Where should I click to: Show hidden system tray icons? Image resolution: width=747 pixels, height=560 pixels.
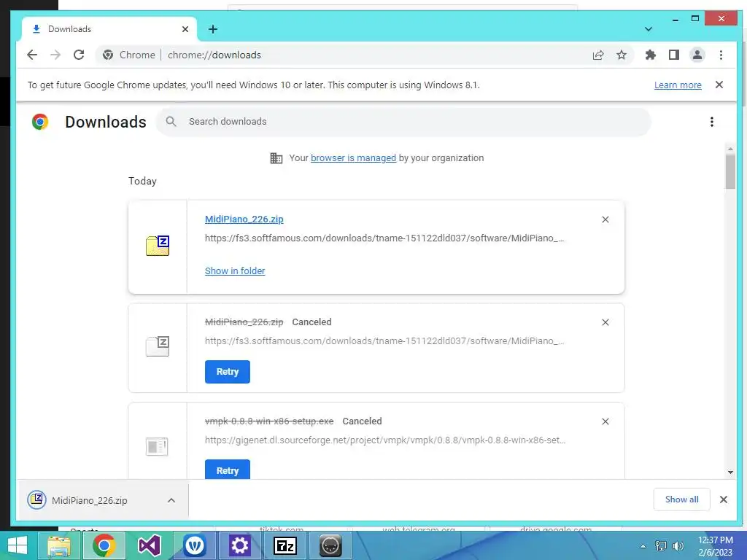[x=643, y=546]
